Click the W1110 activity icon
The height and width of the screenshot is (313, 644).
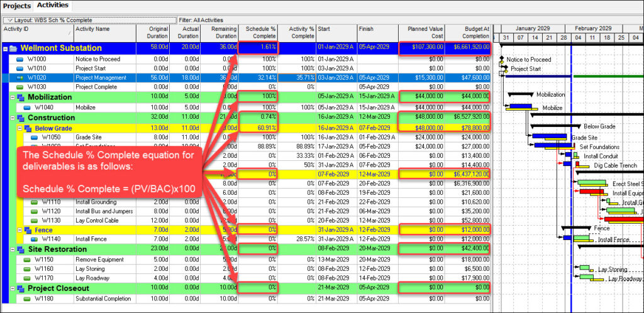[x=35, y=202]
